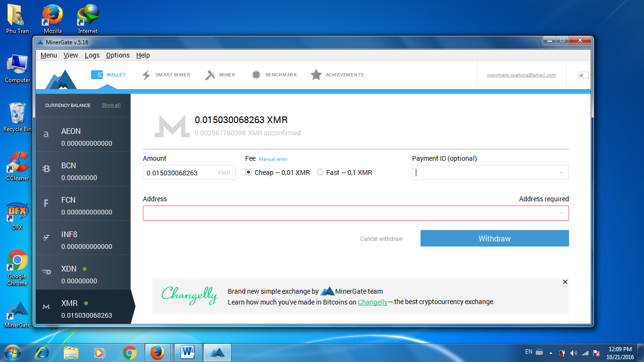Select the Mozilla Firefox desktop shortcut
The image size is (644, 362).
pyautogui.click(x=53, y=19)
